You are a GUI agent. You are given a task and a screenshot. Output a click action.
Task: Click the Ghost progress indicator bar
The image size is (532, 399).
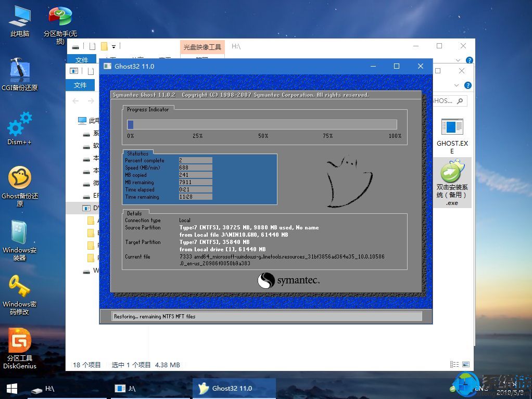[x=262, y=124]
